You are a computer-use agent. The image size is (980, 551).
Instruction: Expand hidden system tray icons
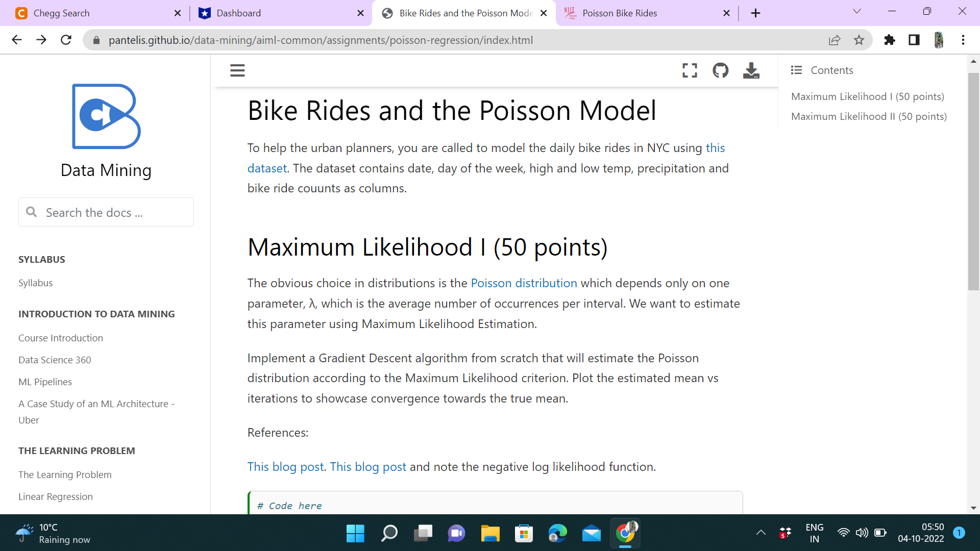[761, 533]
